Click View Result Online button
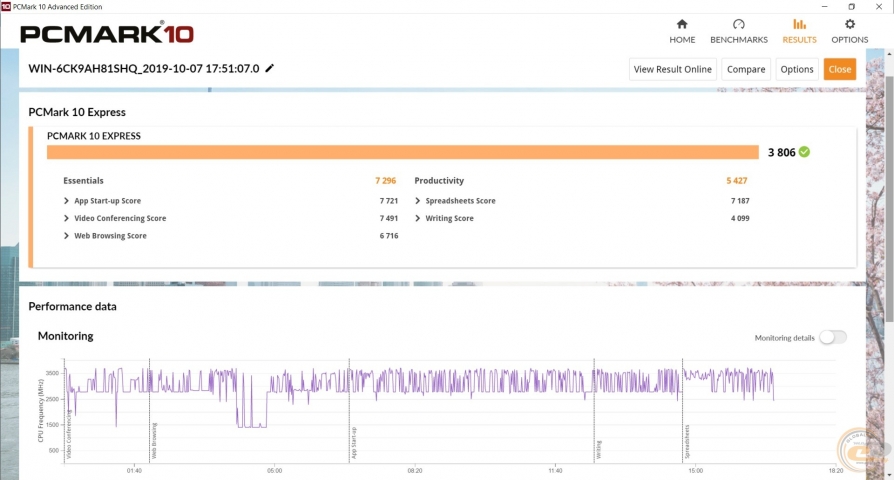Image resolution: width=894 pixels, height=480 pixels. click(672, 69)
